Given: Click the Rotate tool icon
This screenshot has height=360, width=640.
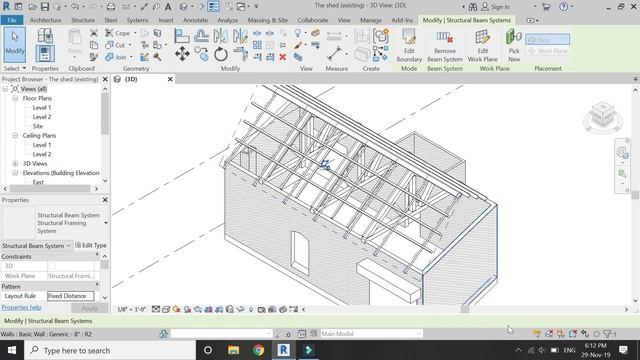Looking at the screenshot, I should point(220,54).
